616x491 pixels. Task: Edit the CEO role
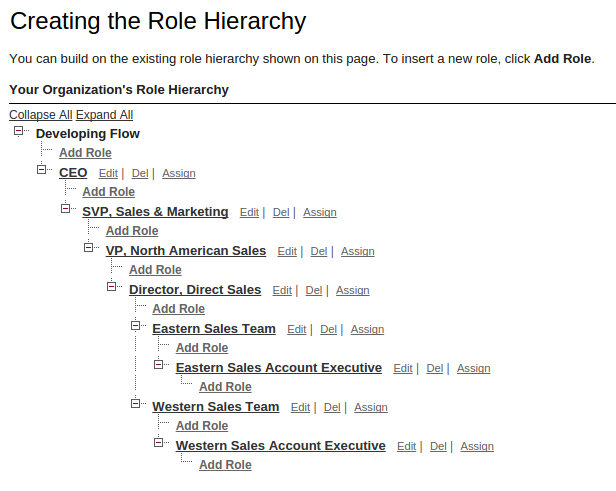click(x=108, y=174)
